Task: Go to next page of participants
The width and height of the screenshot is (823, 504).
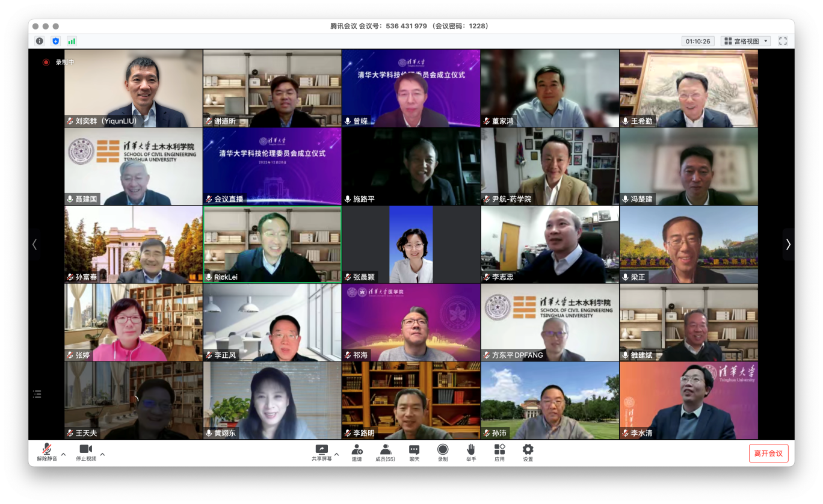Action: [788, 244]
